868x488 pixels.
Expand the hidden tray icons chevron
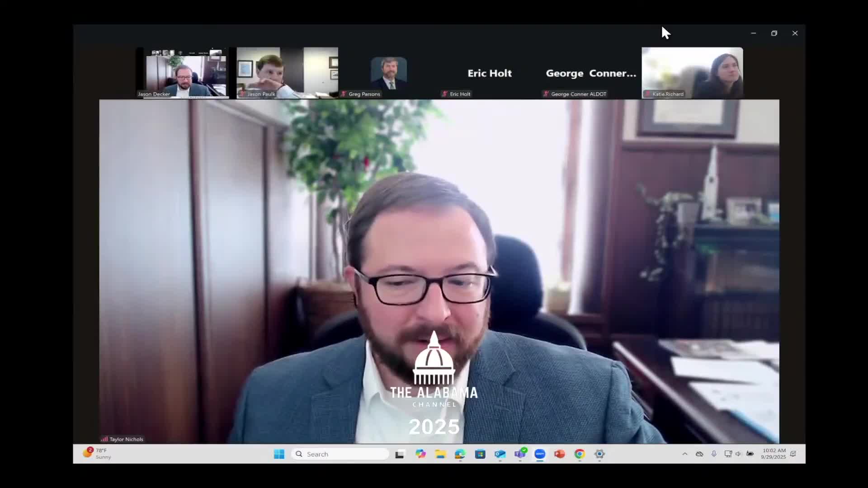click(685, 454)
